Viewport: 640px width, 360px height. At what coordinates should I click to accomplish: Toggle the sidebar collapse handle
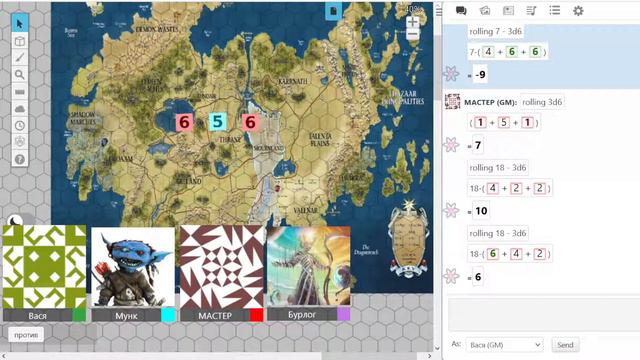point(439,11)
